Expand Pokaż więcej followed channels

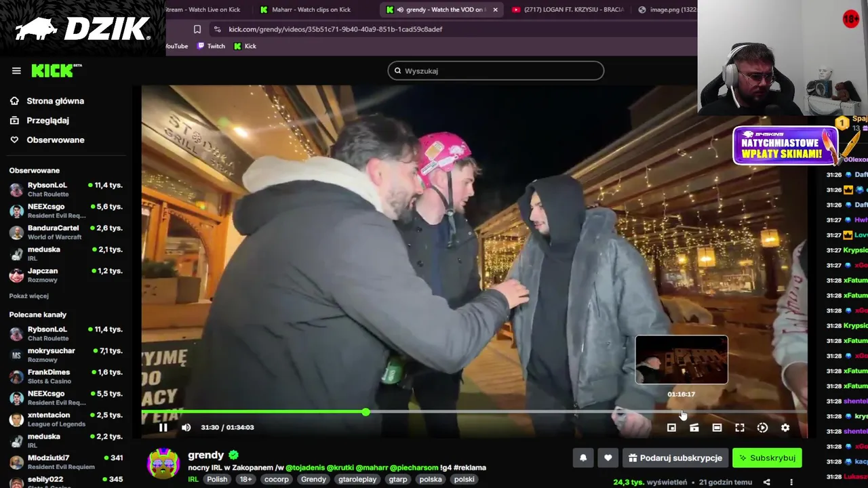click(28, 296)
